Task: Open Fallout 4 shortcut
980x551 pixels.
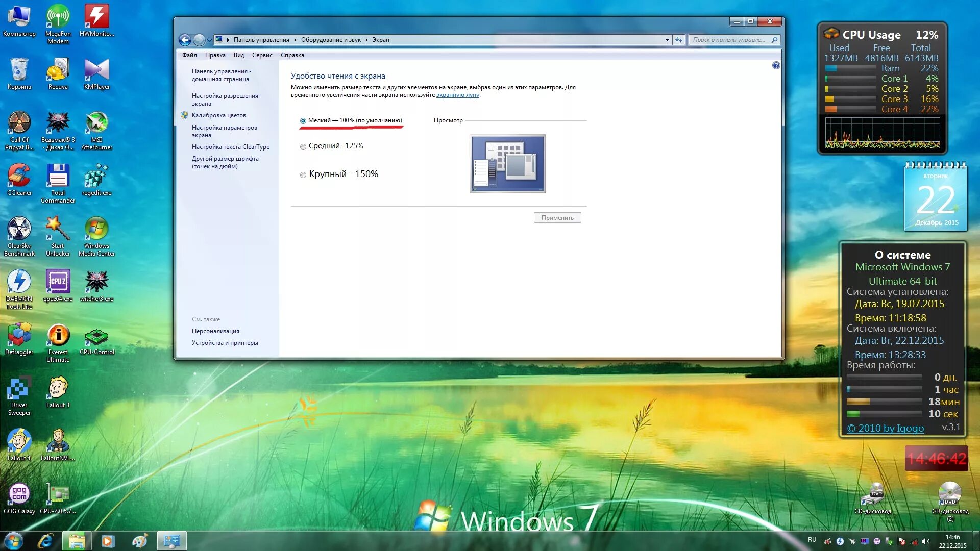Action: point(19,445)
